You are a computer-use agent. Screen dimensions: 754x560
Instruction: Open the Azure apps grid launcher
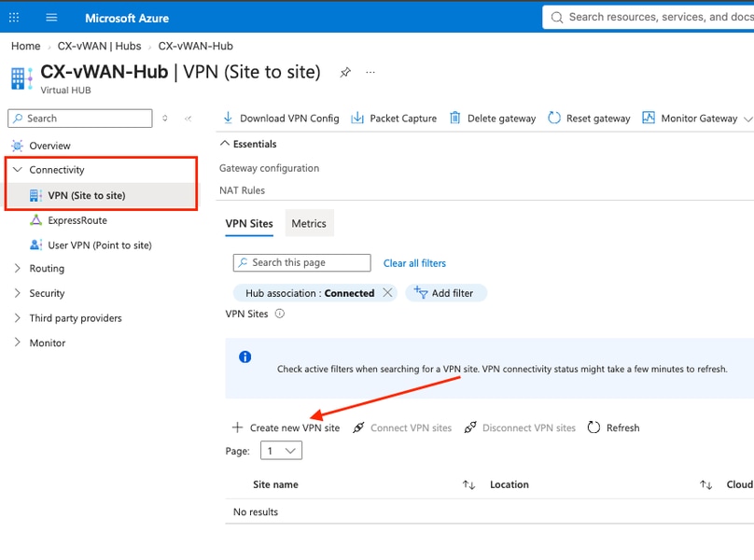[x=14, y=18]
